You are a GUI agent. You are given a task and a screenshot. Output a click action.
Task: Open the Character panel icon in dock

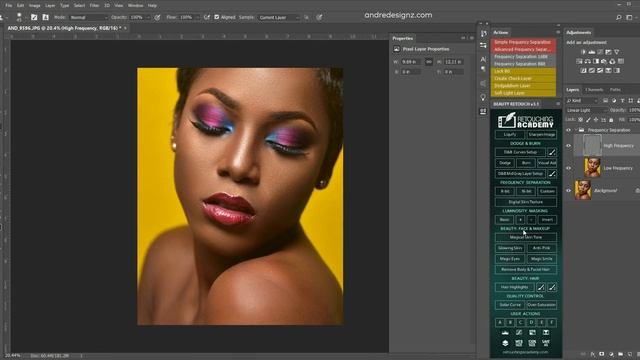pyautogui.click(x=484, y=60)
